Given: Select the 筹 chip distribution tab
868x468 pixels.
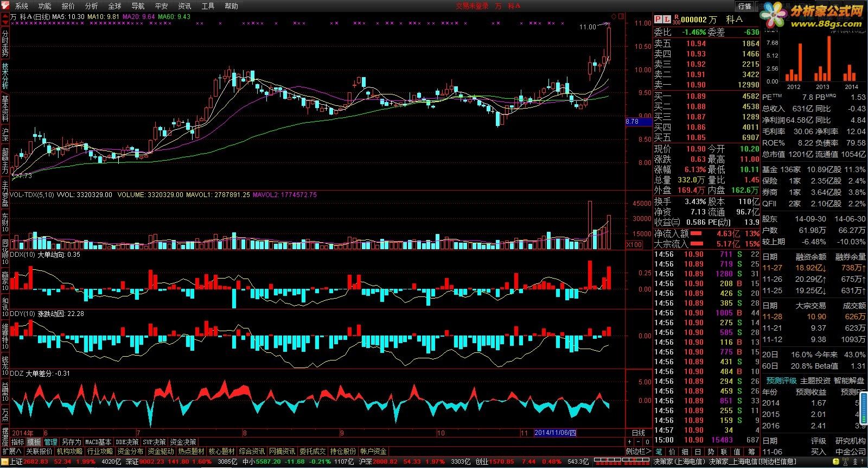Looking at the screenshot, I should click(751, 452).
